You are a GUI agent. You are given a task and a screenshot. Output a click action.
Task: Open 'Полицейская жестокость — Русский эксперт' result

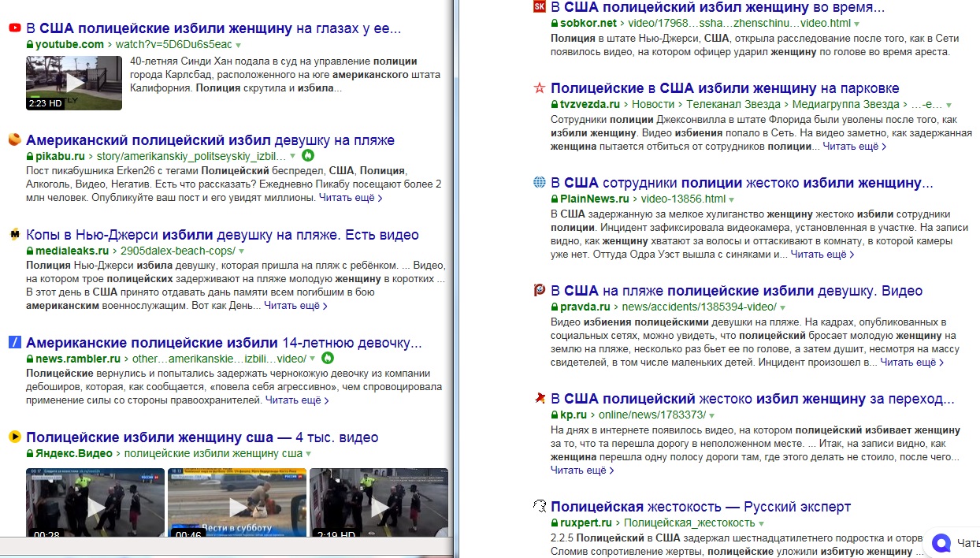pos(700,507)
